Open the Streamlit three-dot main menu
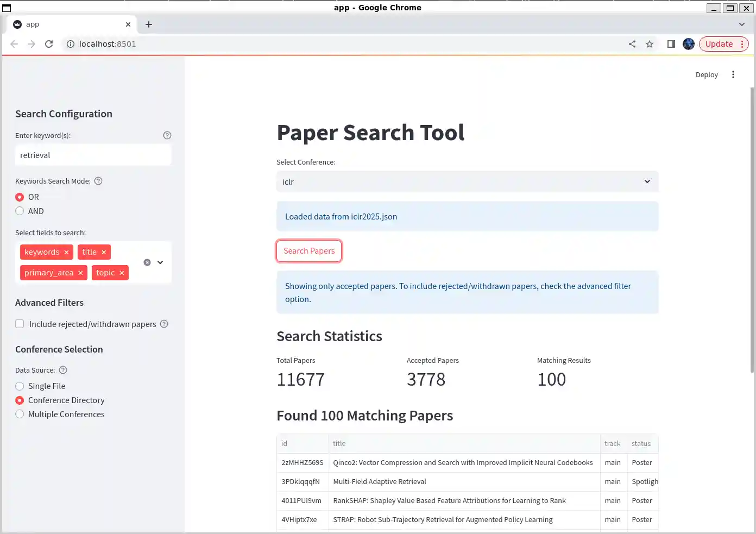Image resolution: width=756 pixels, height=534 pixels. [733, 74]
